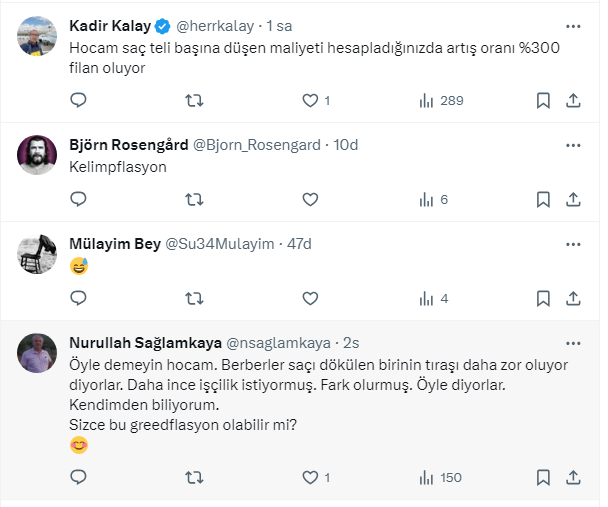Like Björn Rosengård's Kelimpflasyon tweet
Screen dimensions: 608x507
310,199
